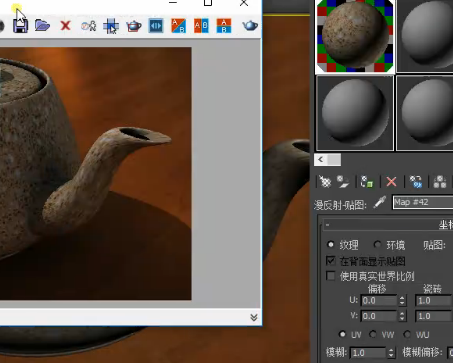Select side-by-side A|B compare icon
This screenshot has width=453, height=363.
[201, 26]
